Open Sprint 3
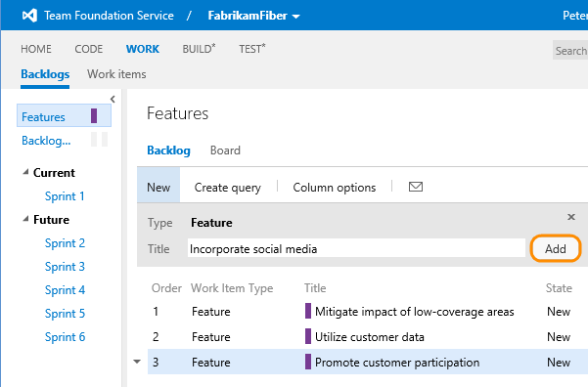This screenshot has height=387, width=588. (x=65, y=267)
